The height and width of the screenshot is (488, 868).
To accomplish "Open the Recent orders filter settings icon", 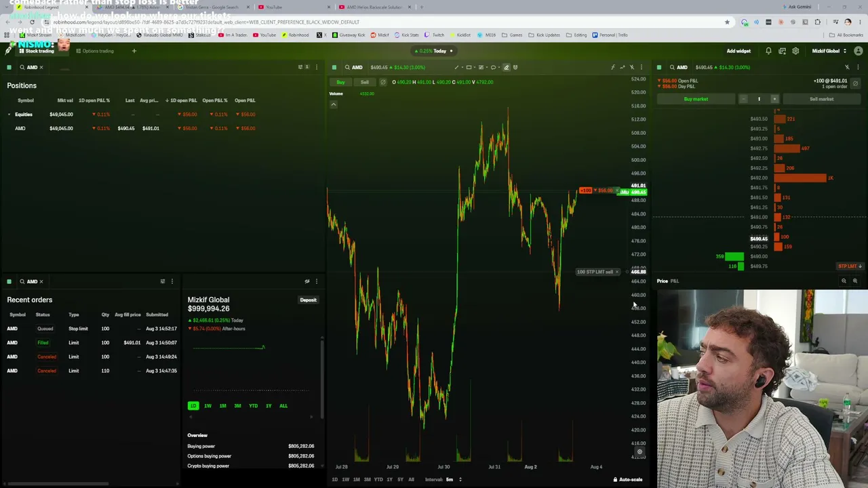I will (162, 281).
